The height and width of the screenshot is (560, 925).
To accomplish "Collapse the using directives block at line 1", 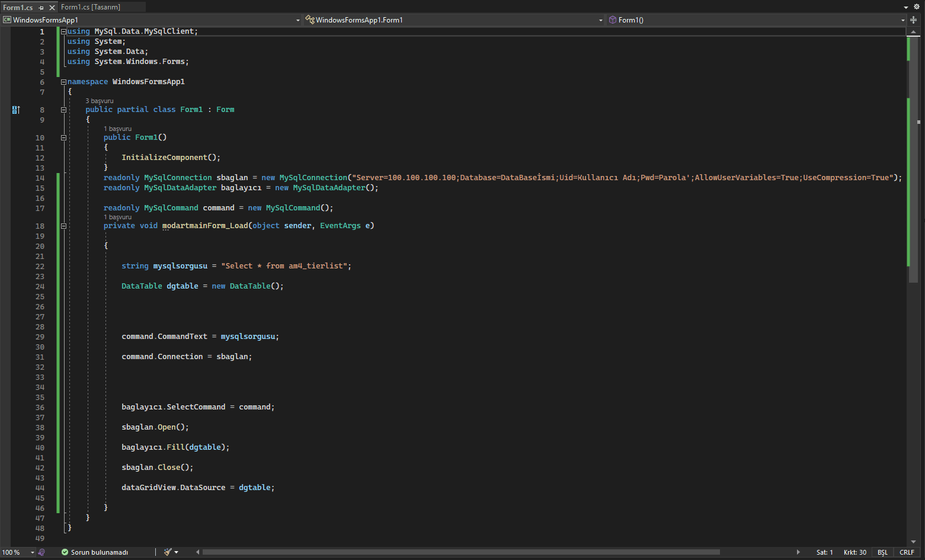I will 63,31.
